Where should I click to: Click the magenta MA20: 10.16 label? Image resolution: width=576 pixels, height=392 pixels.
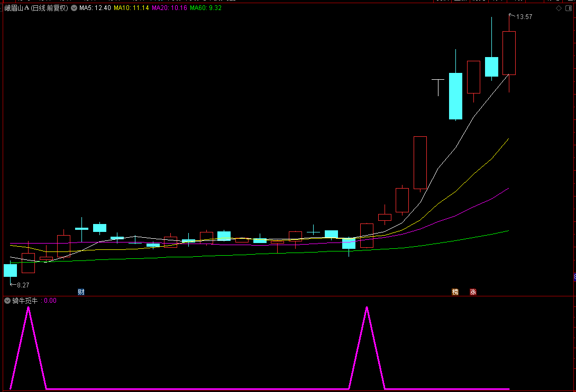point(169,8)
